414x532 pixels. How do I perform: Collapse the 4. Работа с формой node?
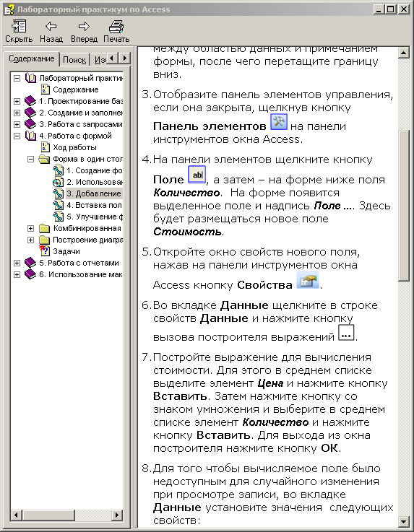[x=17, y=136]
